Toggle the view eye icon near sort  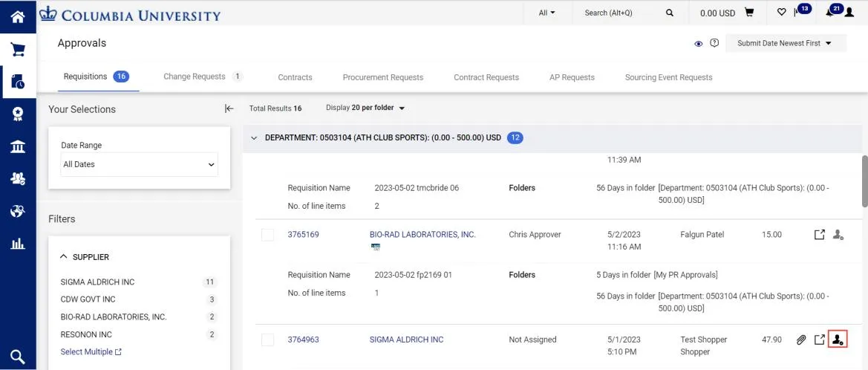699,43
